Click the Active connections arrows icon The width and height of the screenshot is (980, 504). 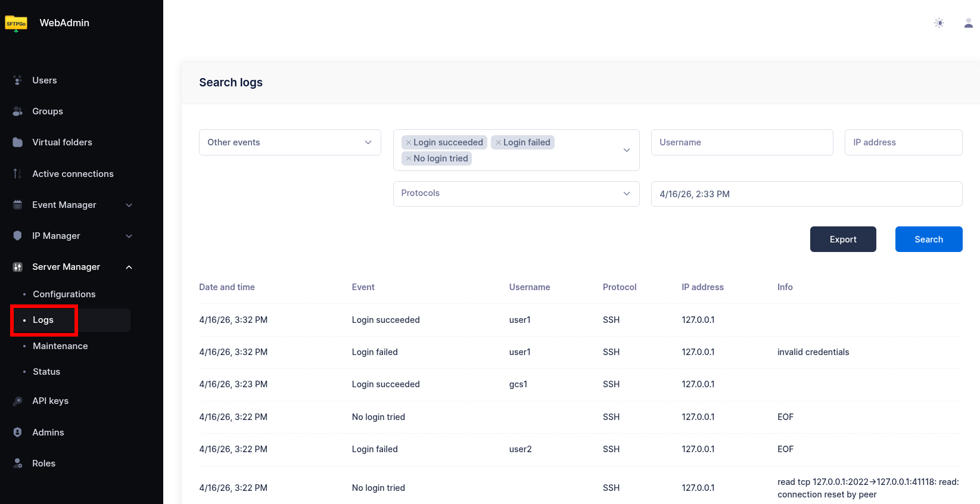tap(18, 174)
